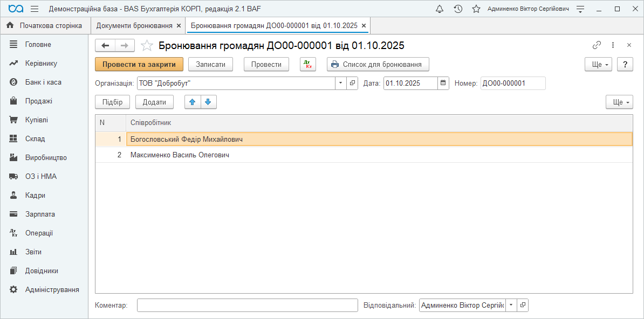The image size is (644, 319).
Task: Expand the Відповідальний dropdown arrow
Action: click(x=511, y=306)
